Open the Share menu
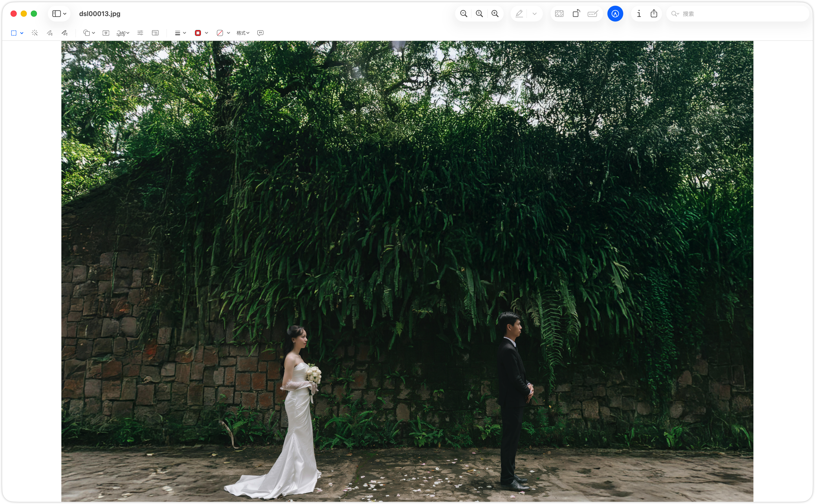Viewport: 815px width, 504px height. (x=654, y=14)
